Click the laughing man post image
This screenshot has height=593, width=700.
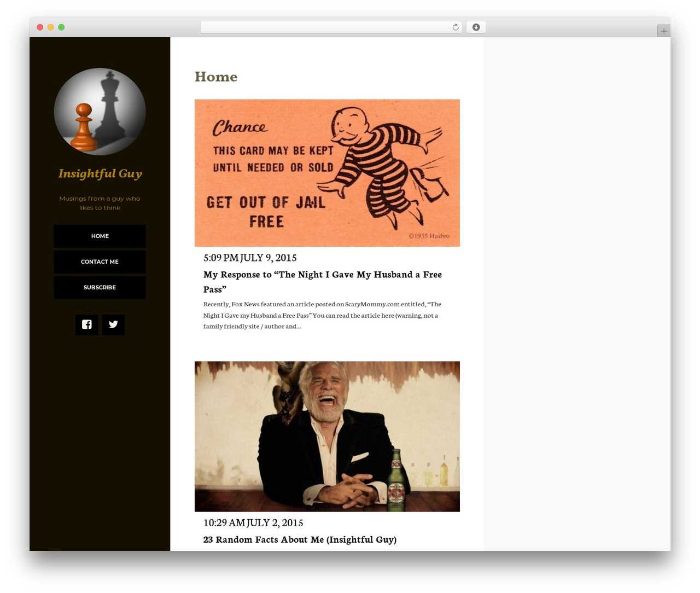[x=327, y=437]
